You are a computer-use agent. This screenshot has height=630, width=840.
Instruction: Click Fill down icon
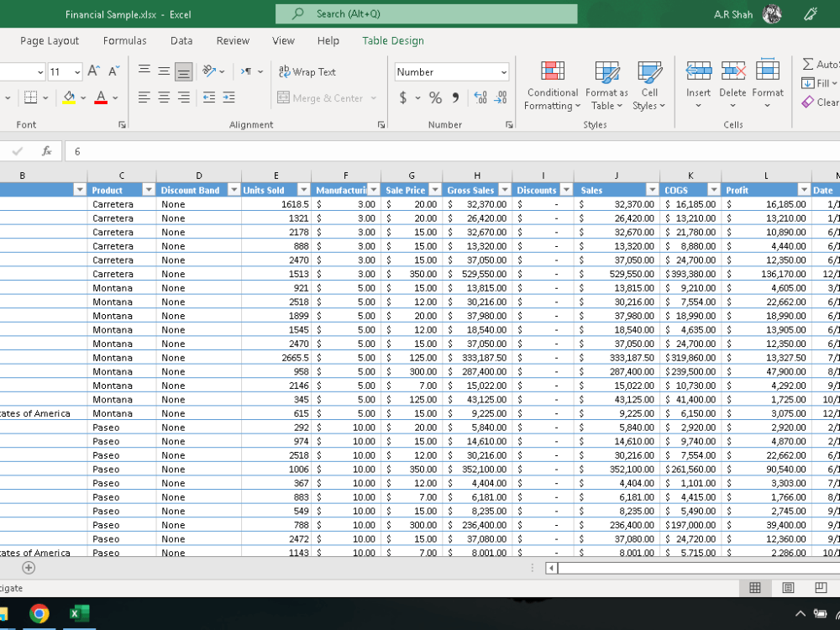(808, 83)
